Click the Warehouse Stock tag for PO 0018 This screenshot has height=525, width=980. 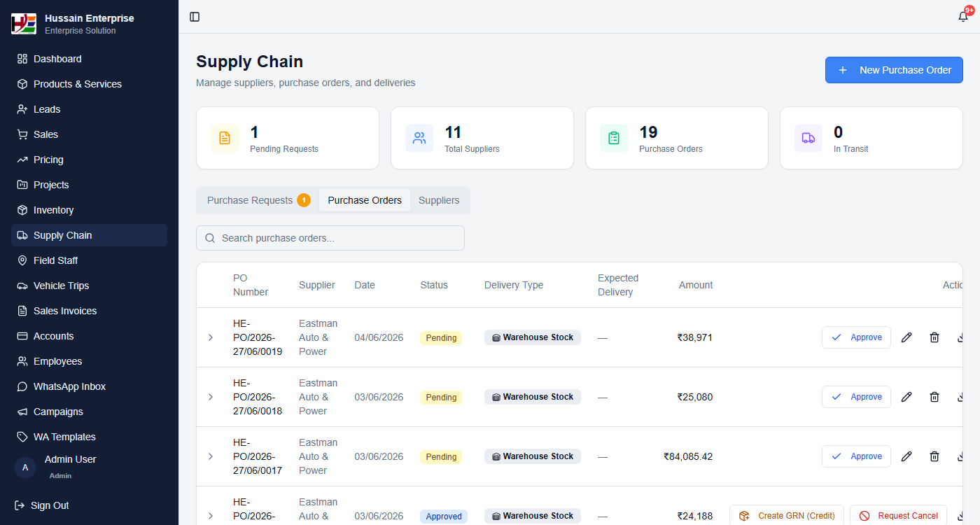point(533,397)
